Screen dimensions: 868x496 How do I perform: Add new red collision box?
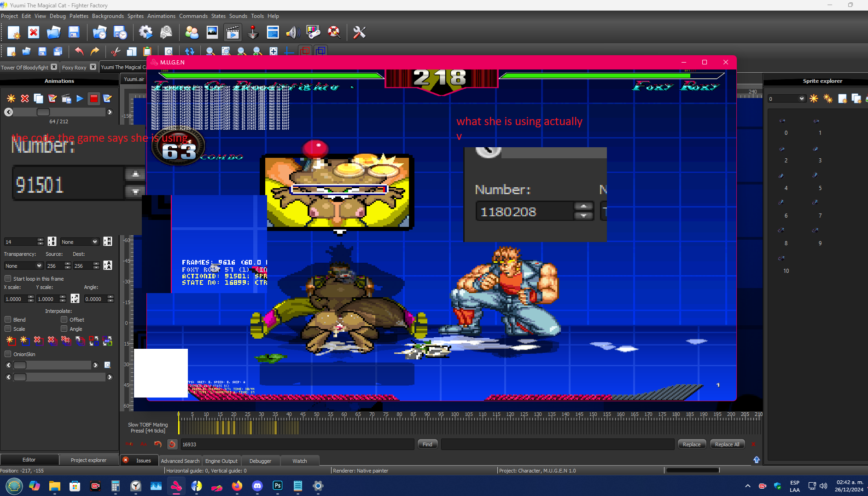(11, 341)
